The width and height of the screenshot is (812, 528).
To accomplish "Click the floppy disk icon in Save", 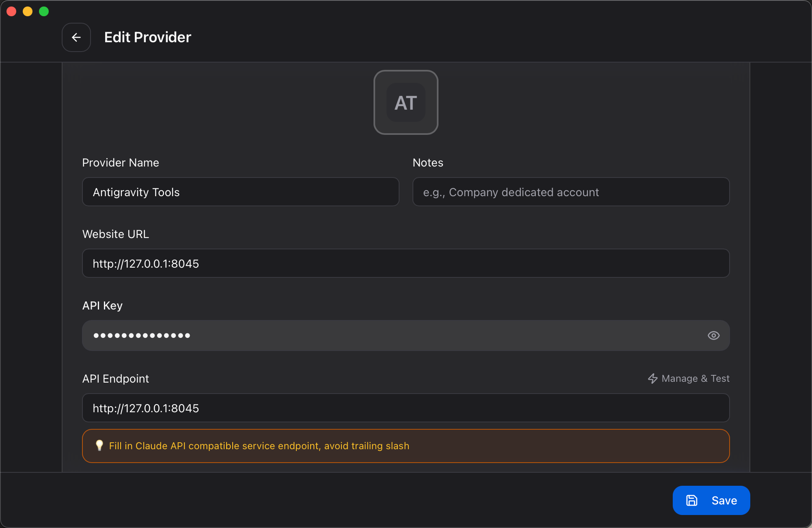I will pos(692,500).
